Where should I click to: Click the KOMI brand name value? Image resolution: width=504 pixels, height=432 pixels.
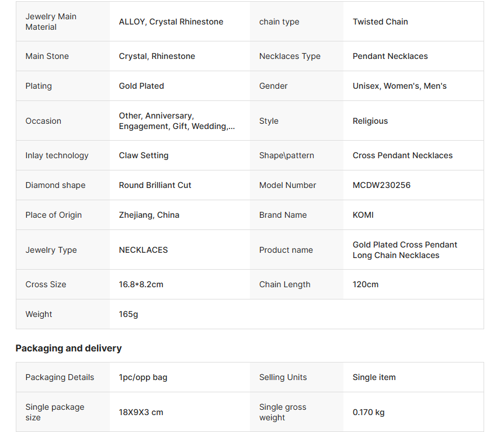363,215
